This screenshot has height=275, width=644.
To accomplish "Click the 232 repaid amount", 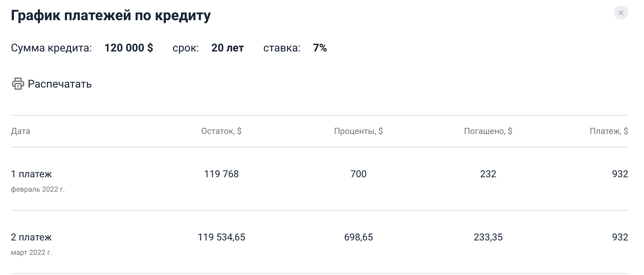I will click(488, 174).
